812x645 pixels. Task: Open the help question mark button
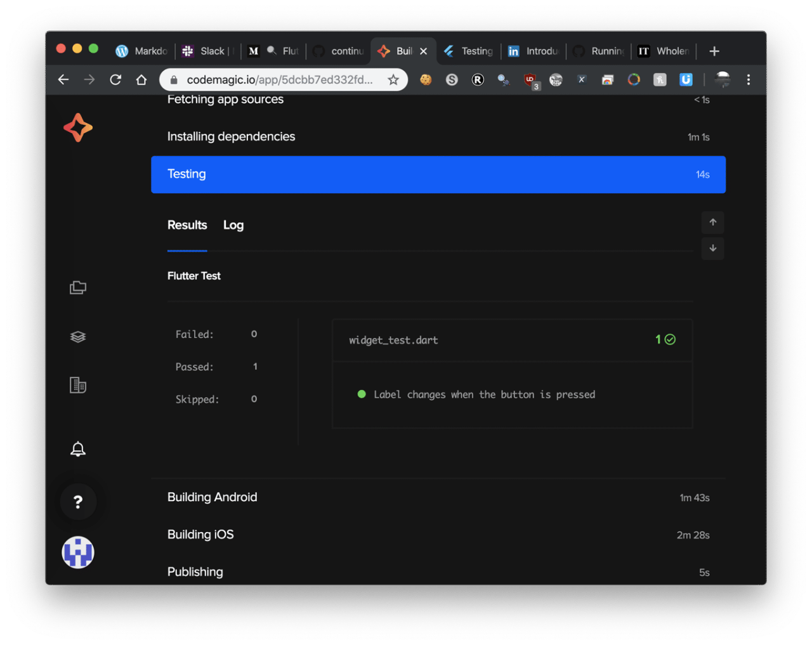tap(78, 502)
